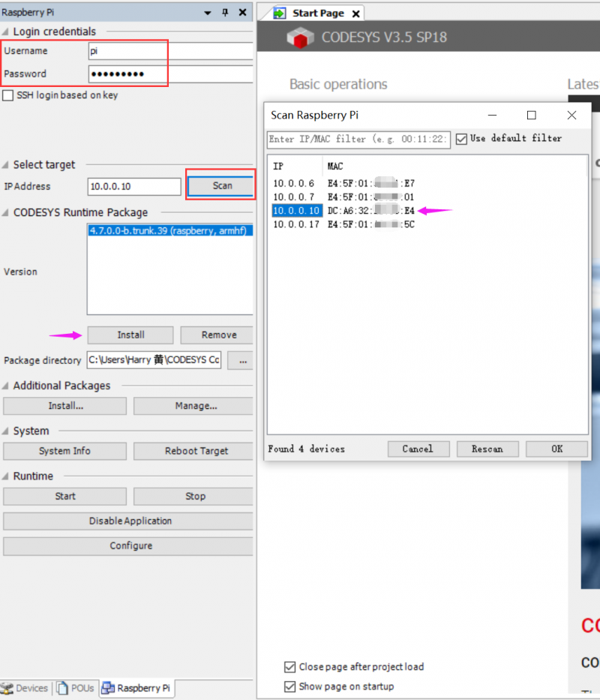Image resolution: width=600 pixels, height=700 pixels.
Task: Collapse the CODESYS Runtime Package section
Action: click(x=5, y=212)
